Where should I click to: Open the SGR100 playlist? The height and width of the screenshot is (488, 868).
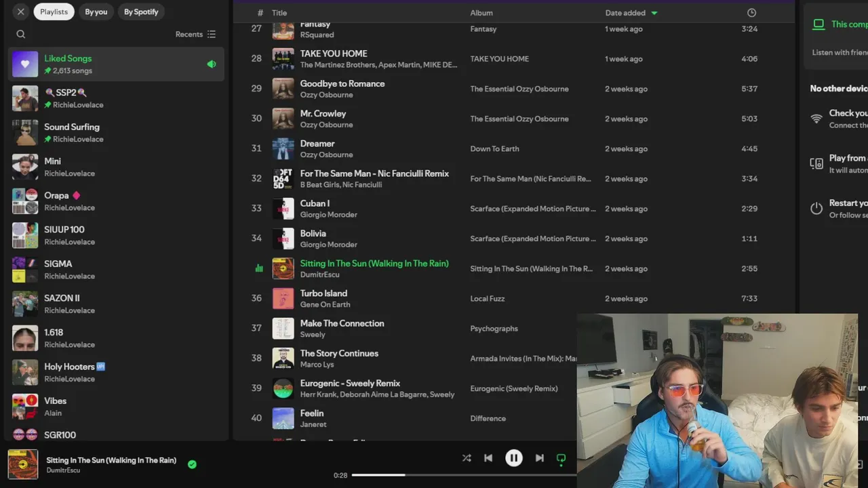(116, 434)
